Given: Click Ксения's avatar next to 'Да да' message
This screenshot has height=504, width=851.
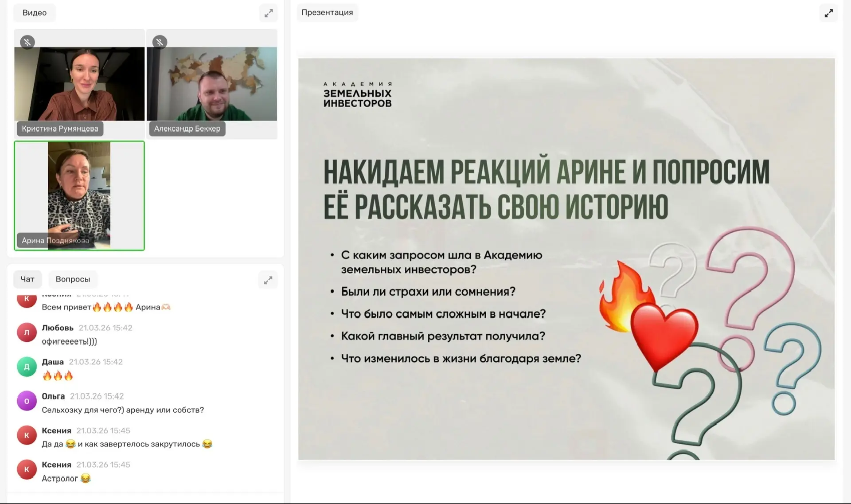Looking at the screenshot, I should pos(27,435).
